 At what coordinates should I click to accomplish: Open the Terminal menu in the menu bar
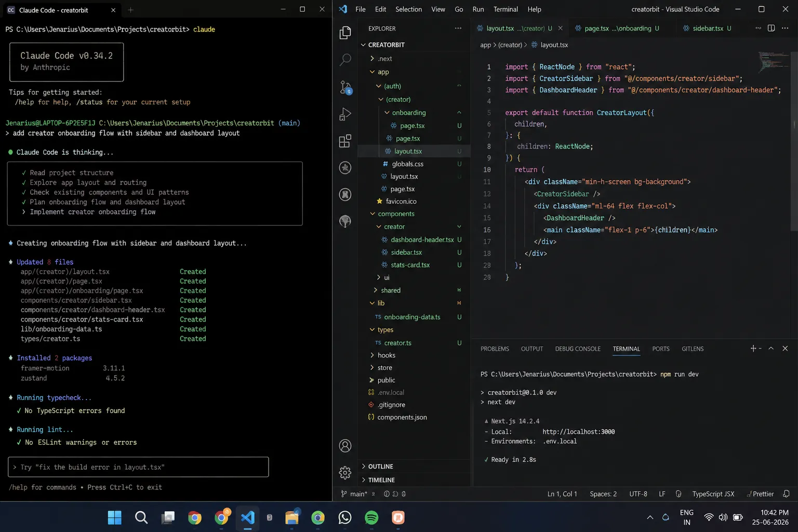click(x=506, y=9)
